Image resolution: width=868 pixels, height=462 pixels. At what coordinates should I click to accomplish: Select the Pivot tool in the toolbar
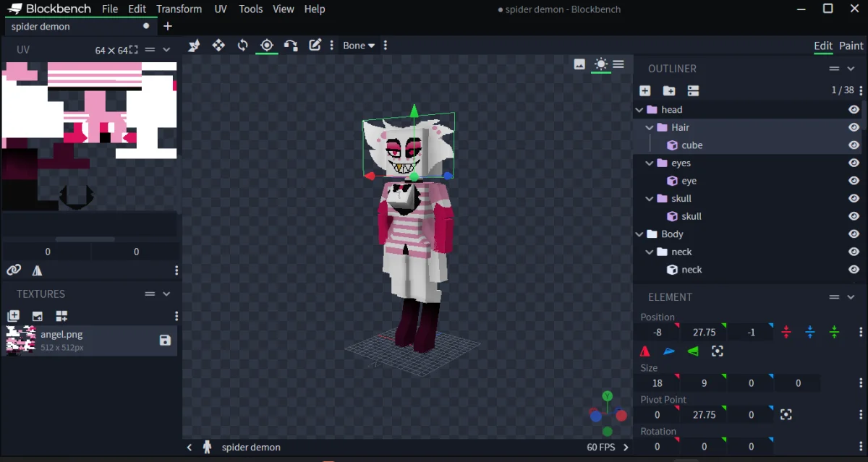266,45
